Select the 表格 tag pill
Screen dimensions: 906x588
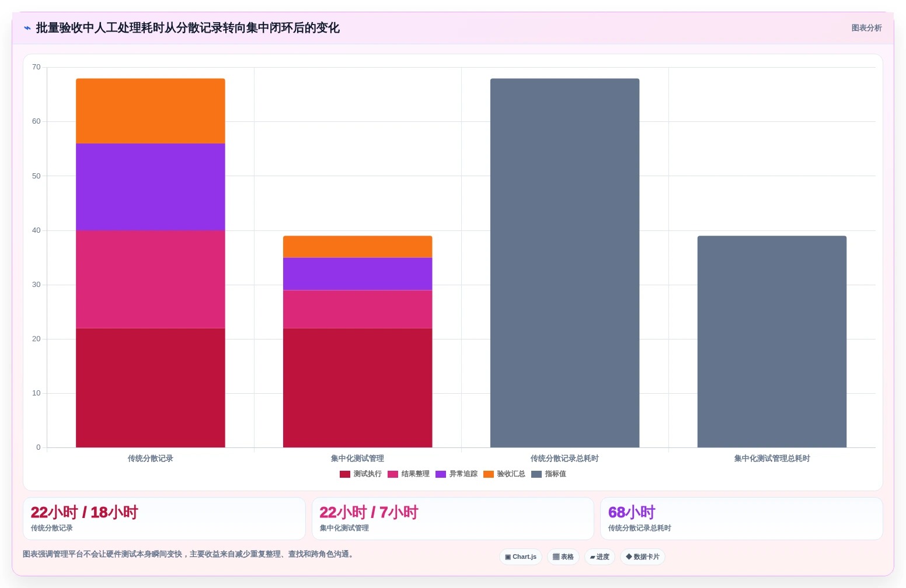(x=563, y=557)
